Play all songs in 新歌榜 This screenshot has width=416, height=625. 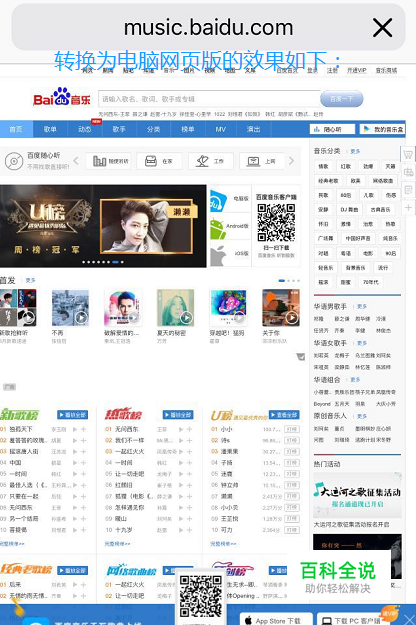pyautogui.click(x=73, y=415)
